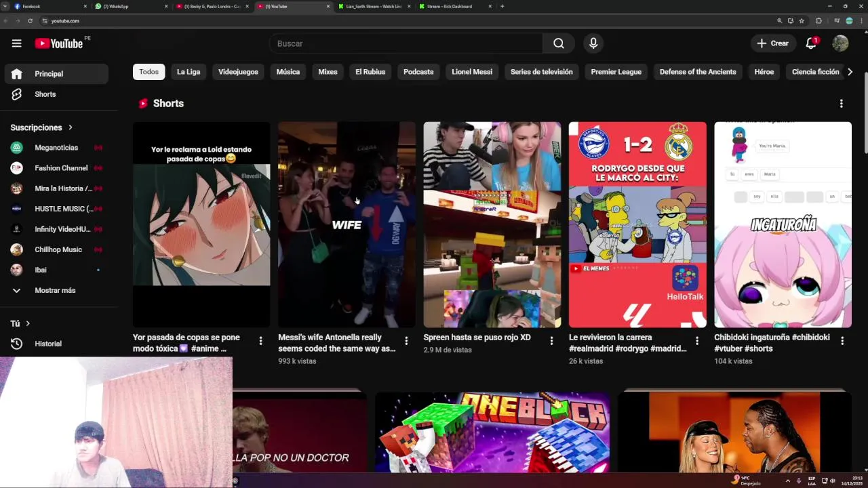Open the account avatar menu
Viewport: 868px width, 488px height.
[x=840, y=43]
